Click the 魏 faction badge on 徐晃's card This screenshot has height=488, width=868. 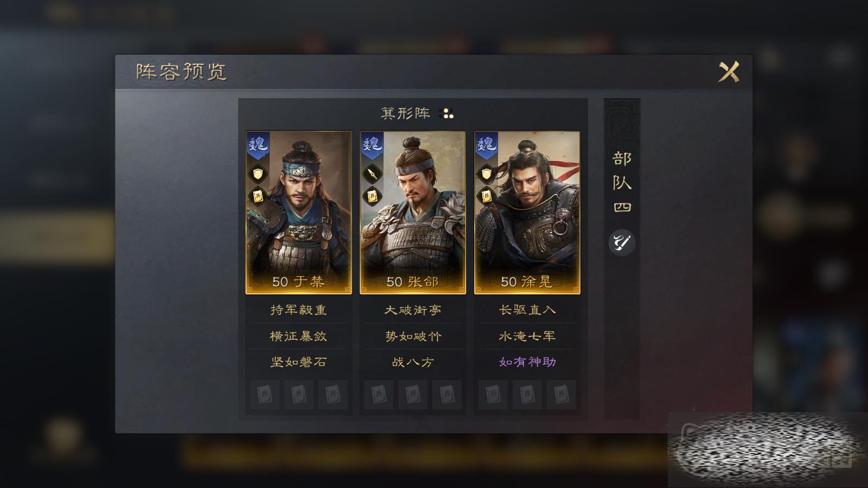pos(486,145)
